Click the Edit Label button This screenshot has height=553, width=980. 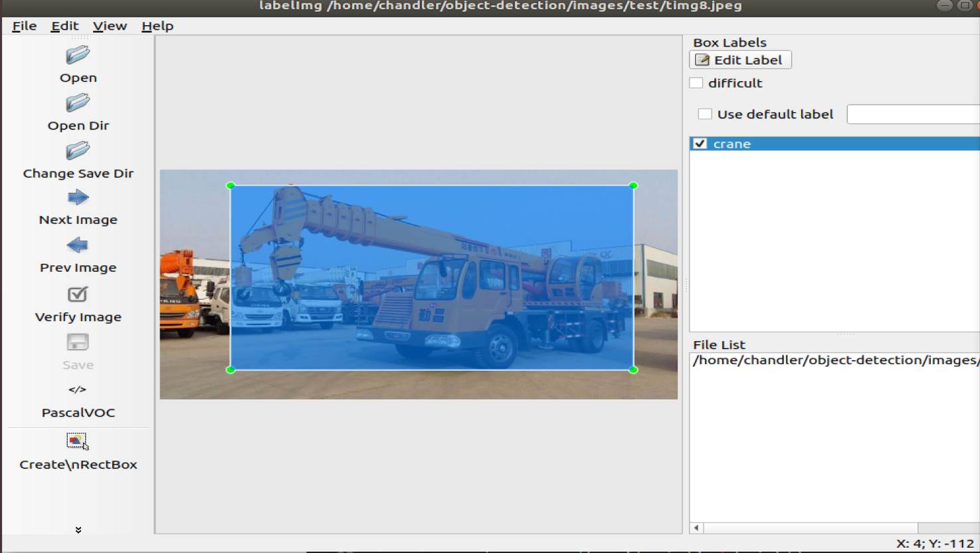(x=740, y=60)
